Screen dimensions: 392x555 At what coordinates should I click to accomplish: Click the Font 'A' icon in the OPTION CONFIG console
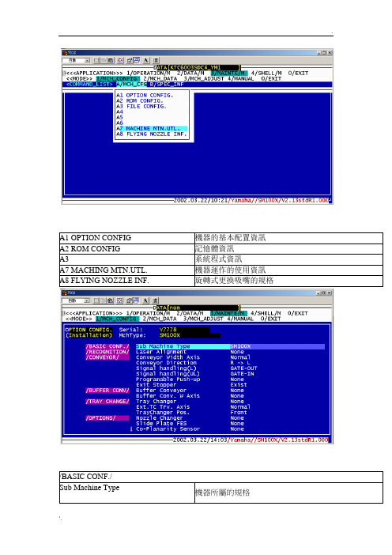point(145,300)
